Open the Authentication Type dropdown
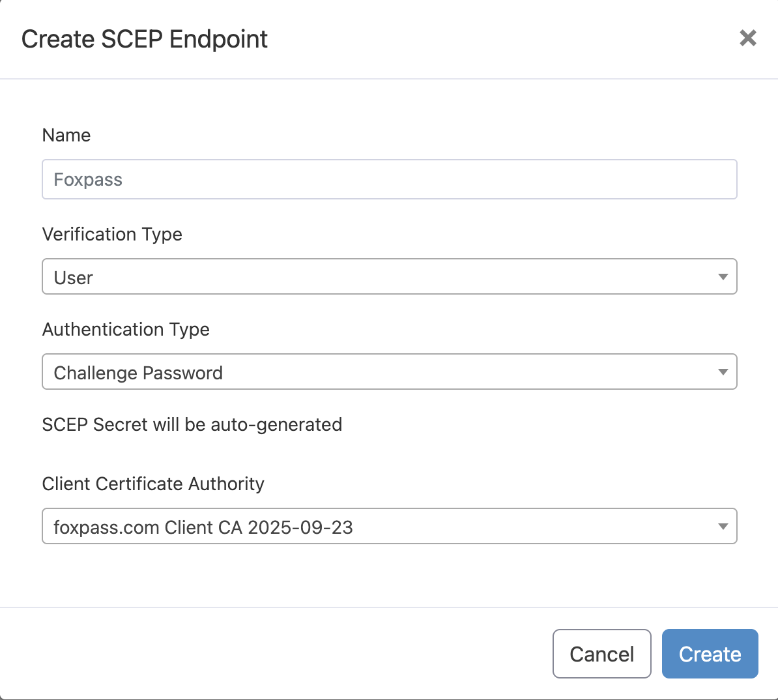The image size is (778, 700). coord(390,372)
